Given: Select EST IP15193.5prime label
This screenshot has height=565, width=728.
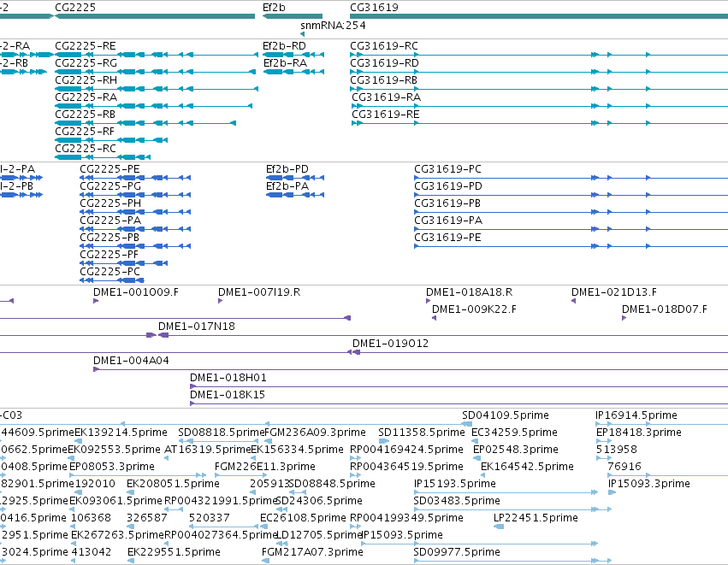Looking at the screenshot, I should (x=454, y=485).
